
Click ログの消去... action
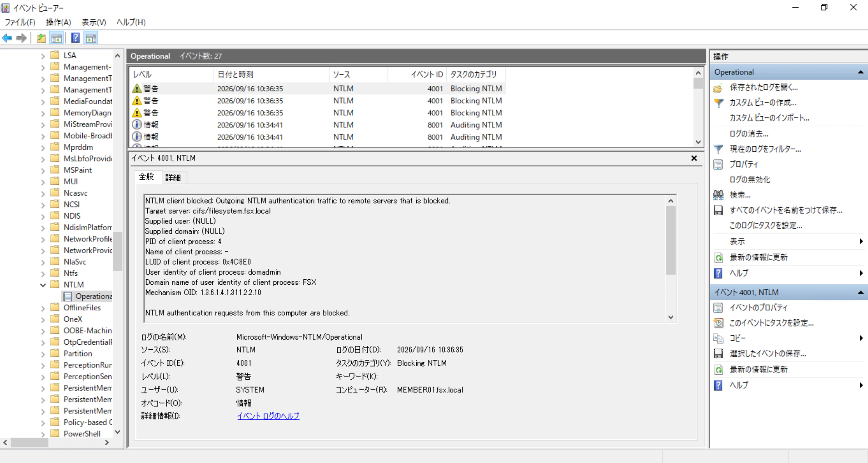(x=749, y=134)
